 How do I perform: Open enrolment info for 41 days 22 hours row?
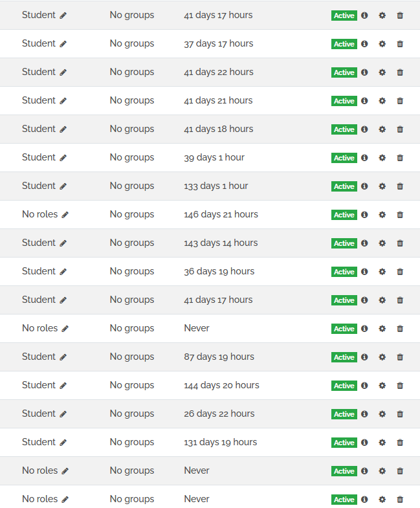(364, 72)
